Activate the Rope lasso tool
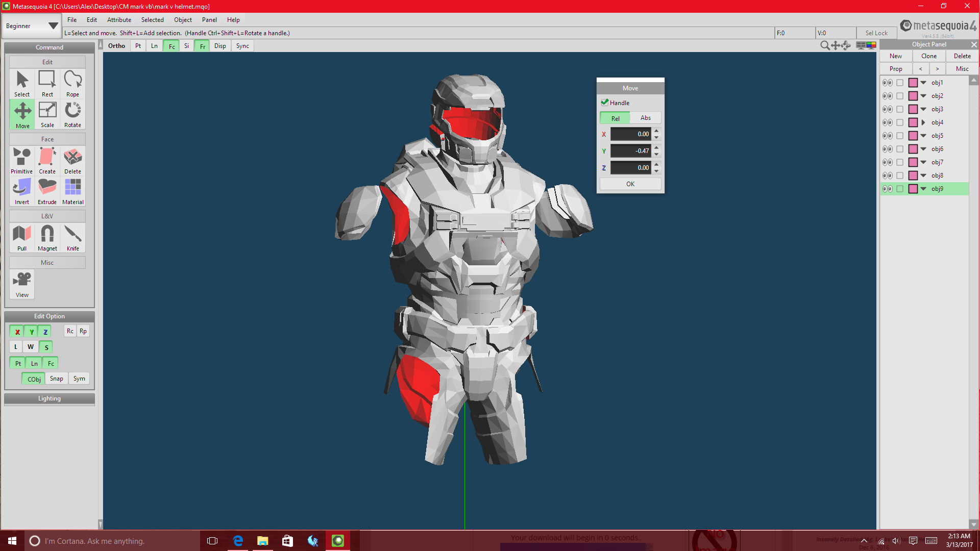This screenshot has width=980, height=551. [72, 84]
